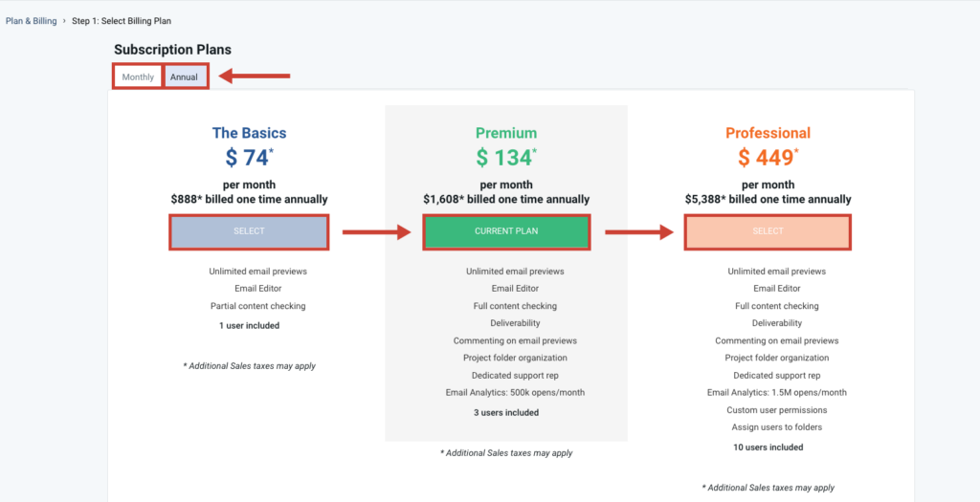Click the $ 74 Basics price

(250, 158)
